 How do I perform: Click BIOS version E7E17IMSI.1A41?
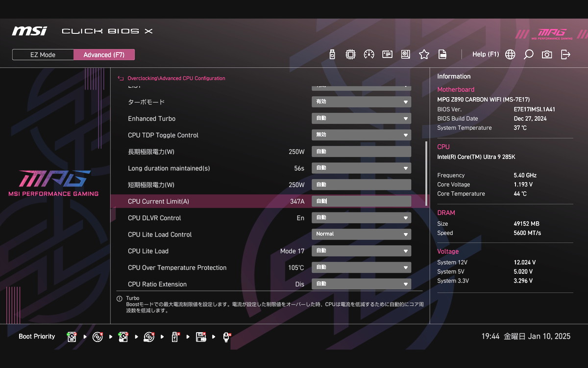click(x=534, y=109)
